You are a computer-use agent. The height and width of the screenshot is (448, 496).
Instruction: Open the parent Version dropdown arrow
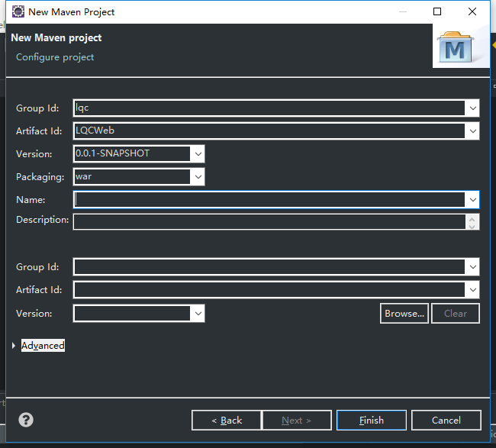(x=198, y=314)
